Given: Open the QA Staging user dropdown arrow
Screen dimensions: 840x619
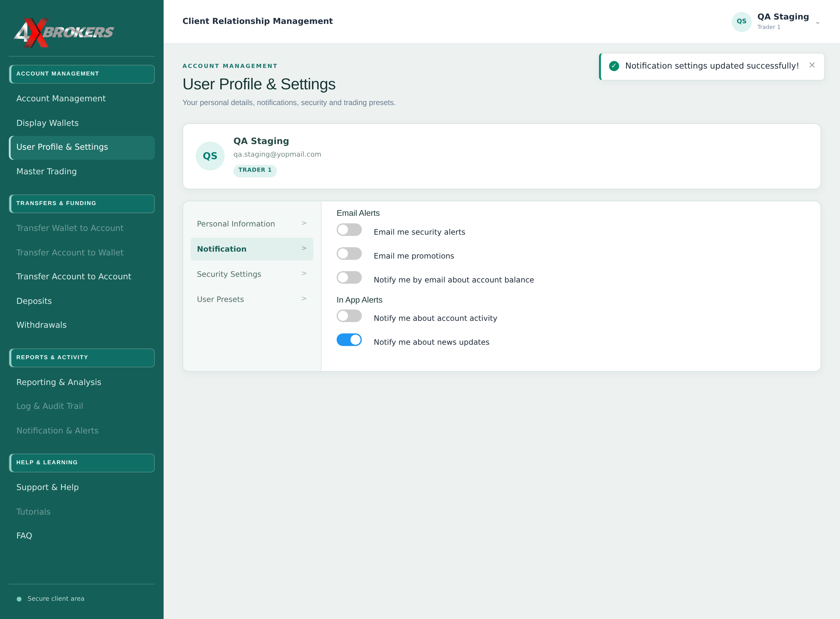Looking at the screenshot, I should pyautogui.click(x=818, y=23).
